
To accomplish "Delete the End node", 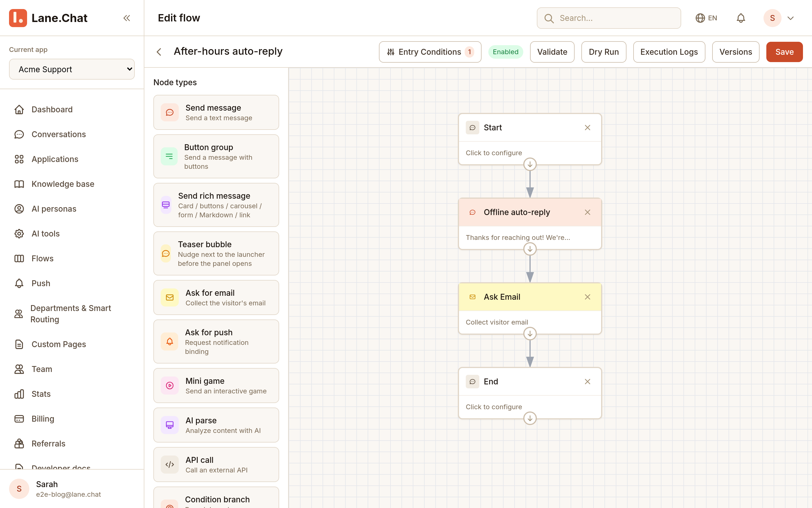I will (x=587, y=382).
